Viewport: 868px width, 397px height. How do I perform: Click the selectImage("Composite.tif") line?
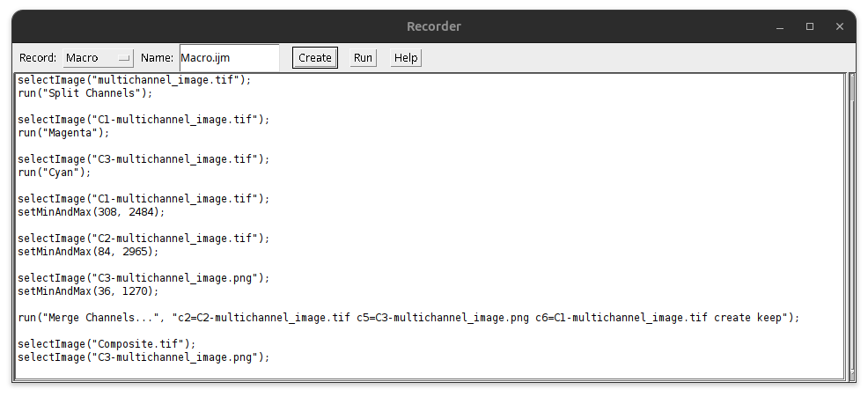coord(107,344)
